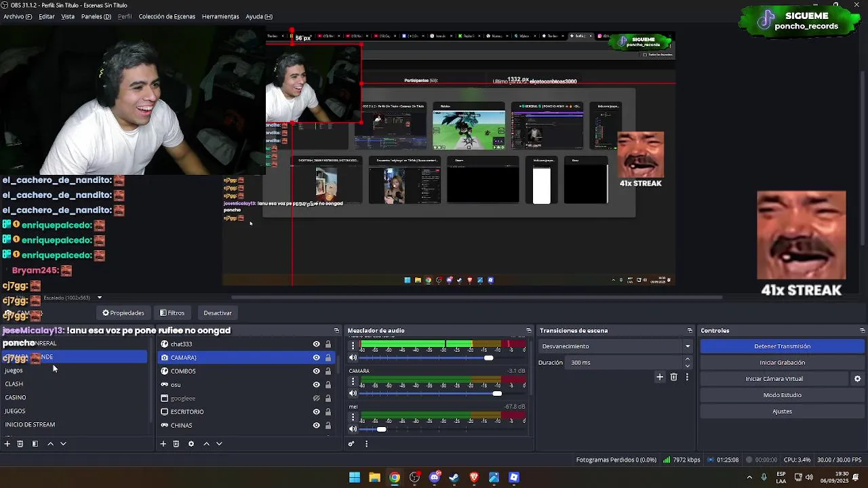Viewport: 868px width, 488px height.
Task: Increase transition duration with up arrow
Action: coord(688,359)
